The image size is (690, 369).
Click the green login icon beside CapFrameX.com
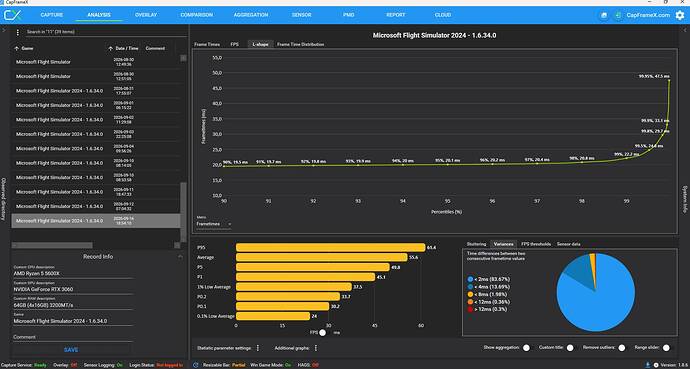coord(618,15)
